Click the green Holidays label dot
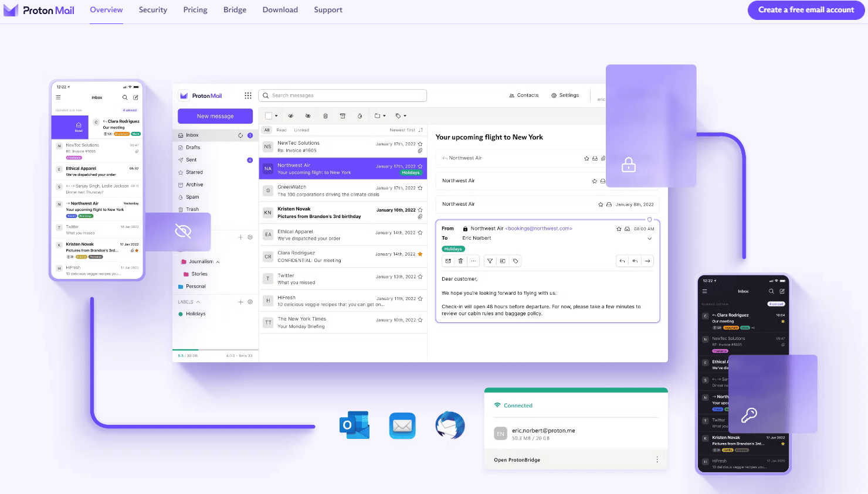This screenshot has width=868, height=494. pyautogui.click(x=181, y=314)
